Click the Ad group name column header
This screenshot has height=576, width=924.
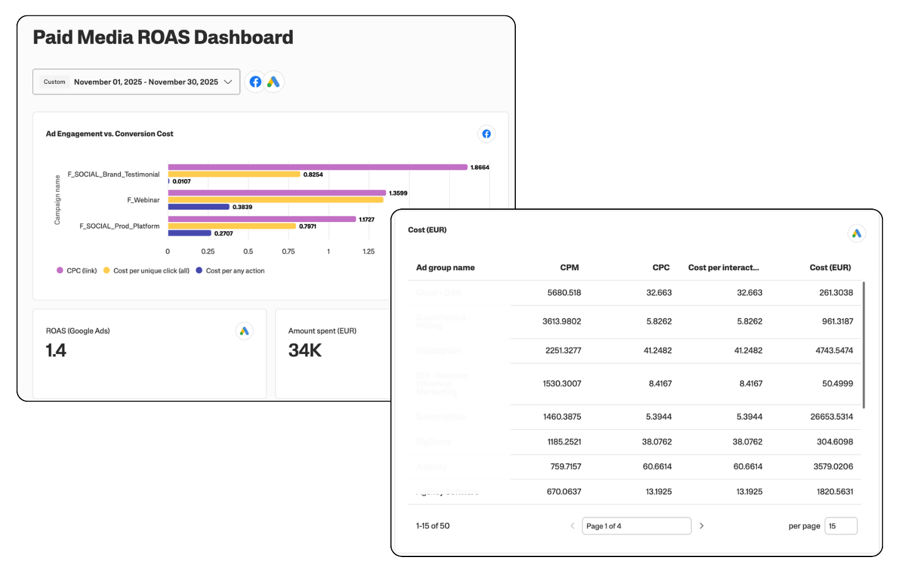[x=445, y=268]
